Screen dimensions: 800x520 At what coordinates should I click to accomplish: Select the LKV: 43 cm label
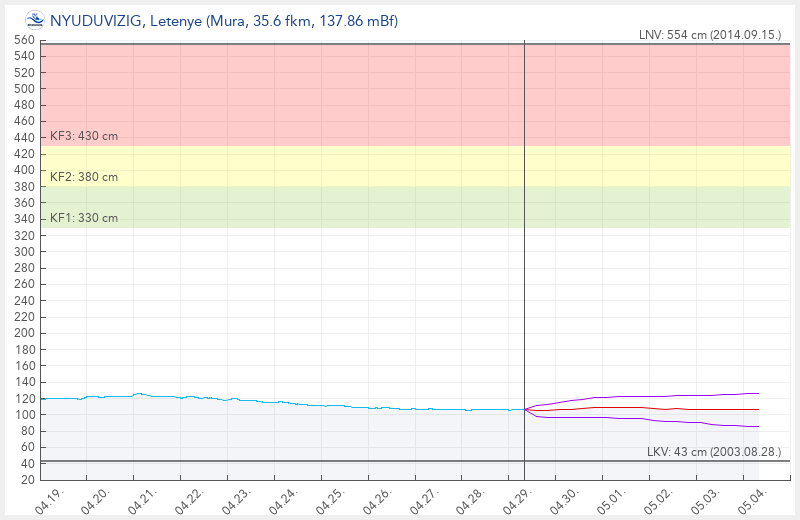[714, 452]
